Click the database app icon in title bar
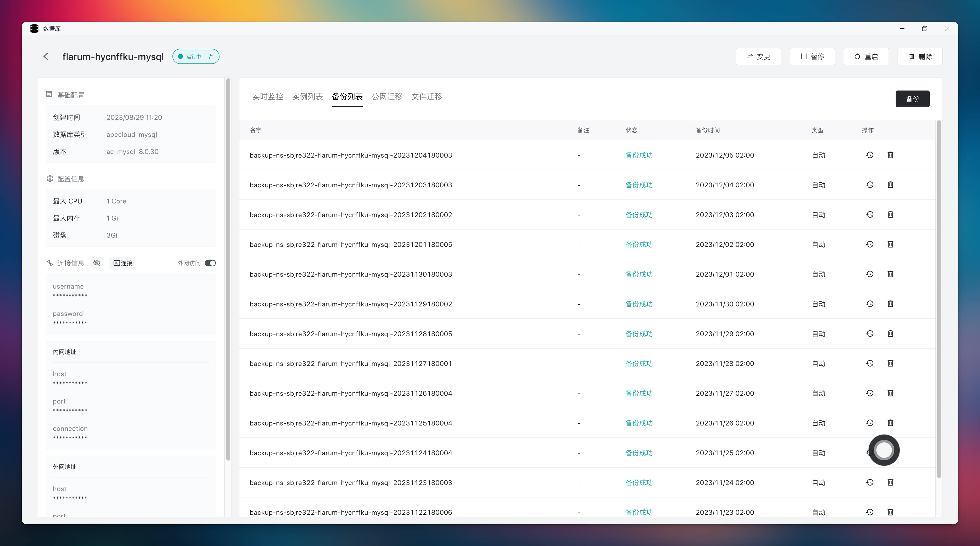The image size is (980, 546). tap(34, 29)
